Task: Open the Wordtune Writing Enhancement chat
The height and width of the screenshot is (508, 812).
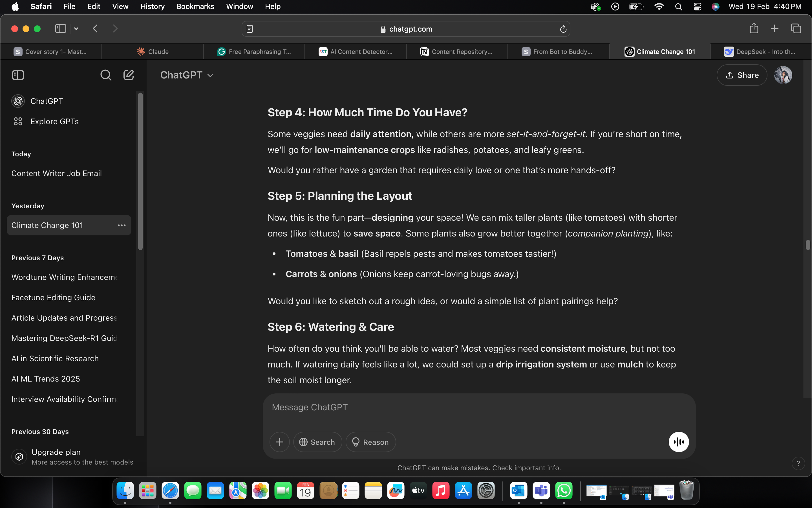Action: tap(69, 277)
